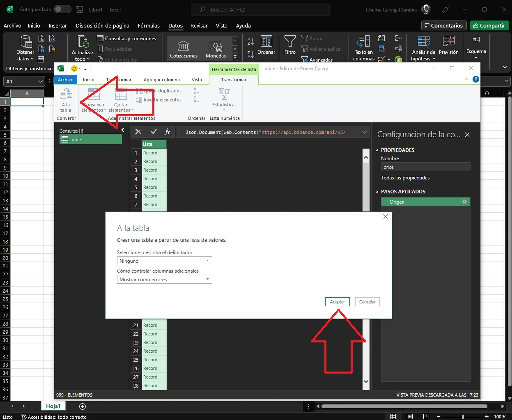Click Texto en columnas icon
512x420 pixels.
pos(363,42)
